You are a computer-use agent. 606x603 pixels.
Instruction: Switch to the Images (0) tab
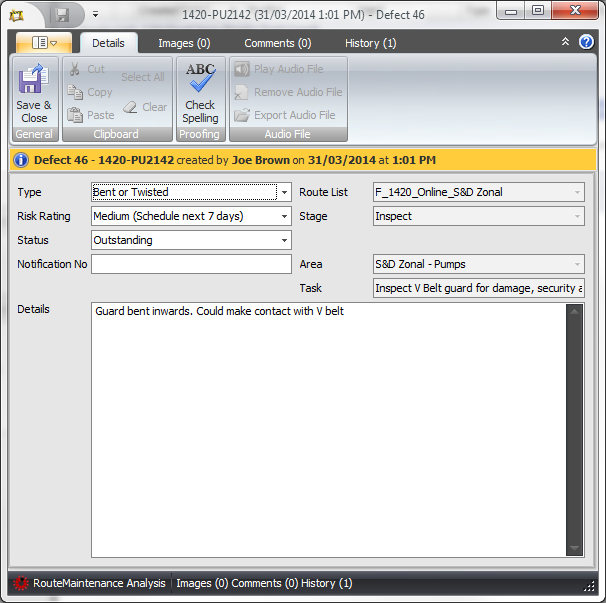pos(184,43)
